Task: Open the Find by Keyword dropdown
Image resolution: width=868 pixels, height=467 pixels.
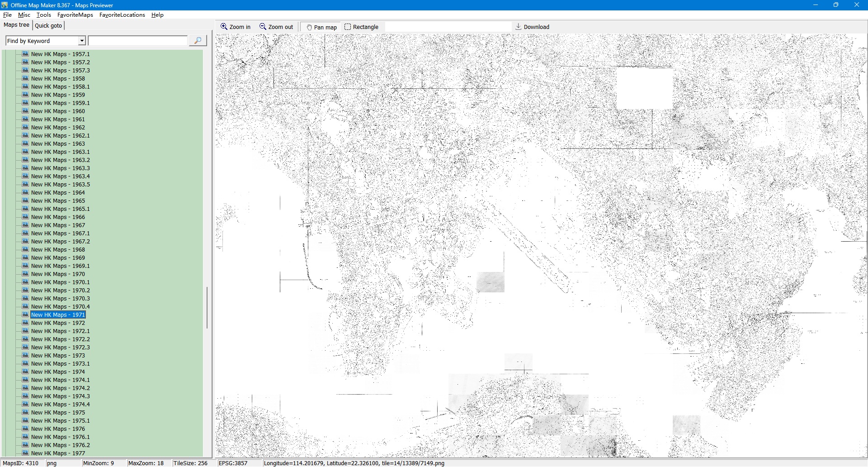Action: click(82, 41)
